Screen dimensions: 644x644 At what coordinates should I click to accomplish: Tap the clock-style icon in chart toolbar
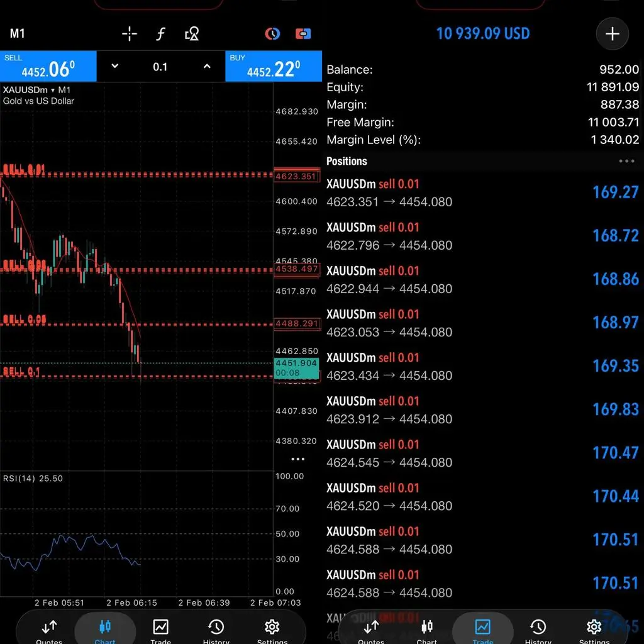tap(272, 34)
